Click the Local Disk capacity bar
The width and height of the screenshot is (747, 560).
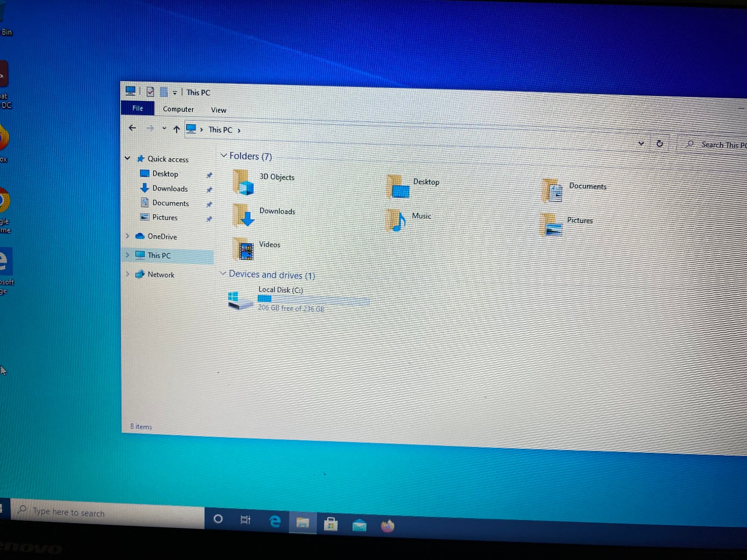[314, 300]
